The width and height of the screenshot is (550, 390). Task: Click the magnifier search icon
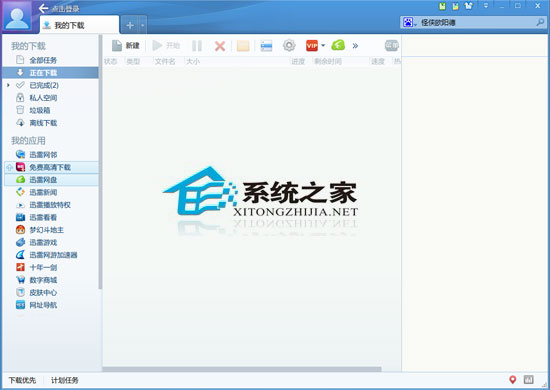pyautogui.click(x=541, y=23)
